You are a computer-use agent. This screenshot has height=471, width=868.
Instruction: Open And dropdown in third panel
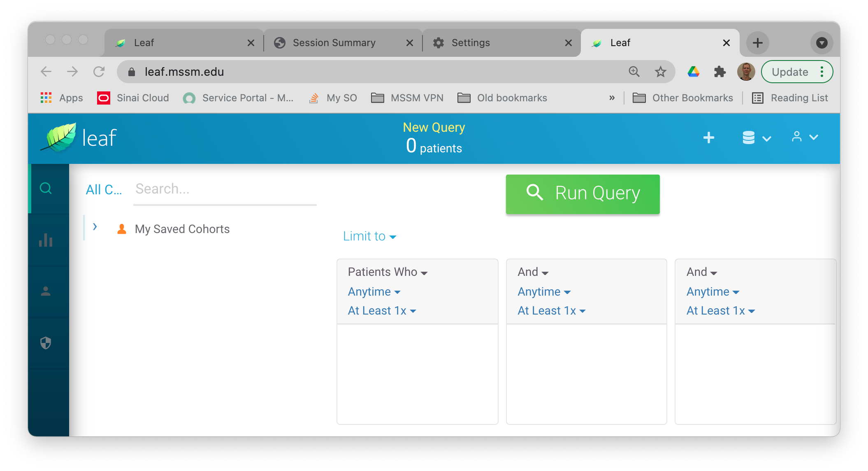(701, 272)
